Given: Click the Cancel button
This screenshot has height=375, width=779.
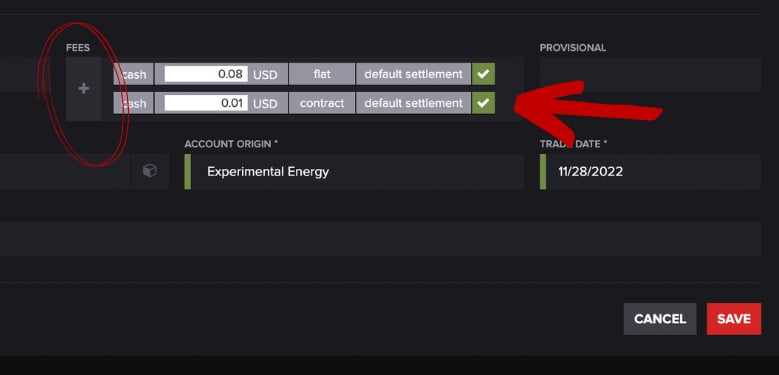Looking at the screenshot, I should [x=660, y=319].
